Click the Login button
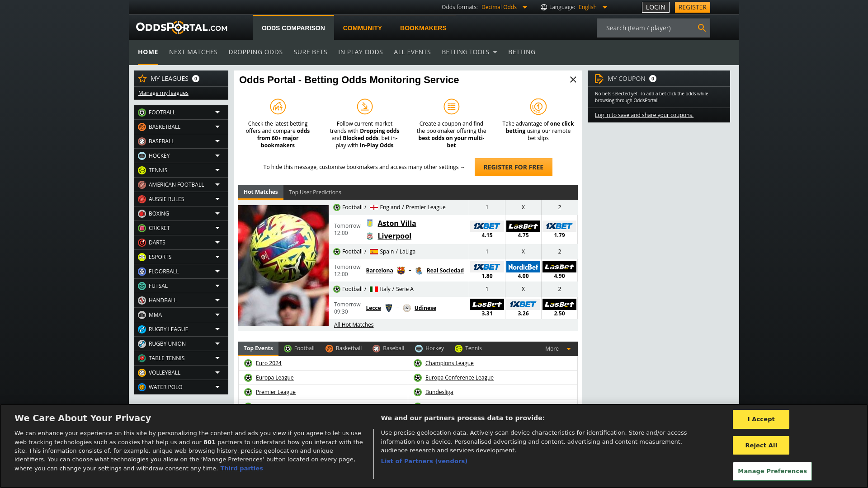Viewport: 868px width, 488px height. click(x=656, y=7)
